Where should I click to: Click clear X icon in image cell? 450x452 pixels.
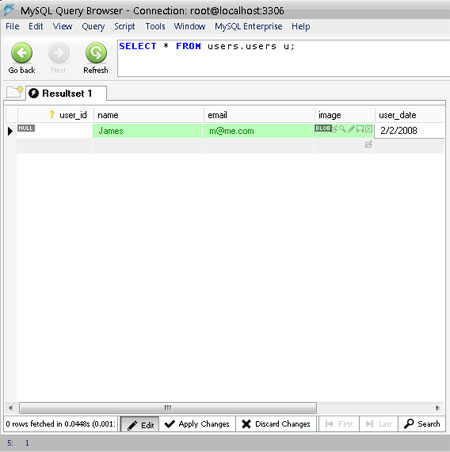coord(368,129)
